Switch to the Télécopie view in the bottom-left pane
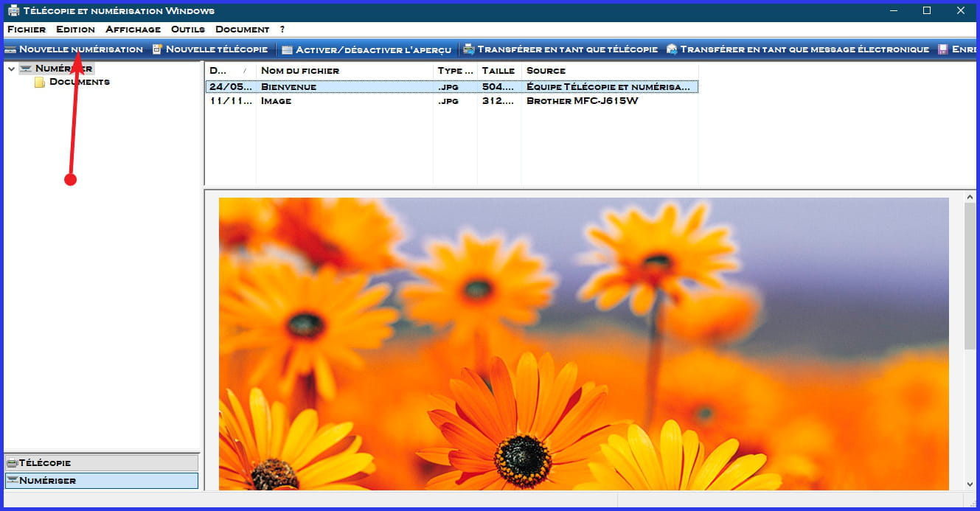The image size is (980, 511). tap(102, 462)
